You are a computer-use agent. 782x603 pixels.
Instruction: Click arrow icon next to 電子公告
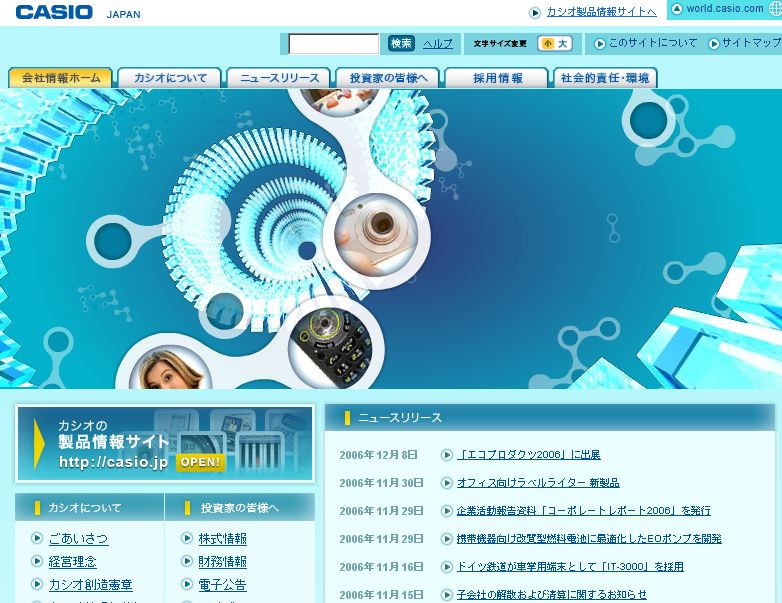pos(187,584)
